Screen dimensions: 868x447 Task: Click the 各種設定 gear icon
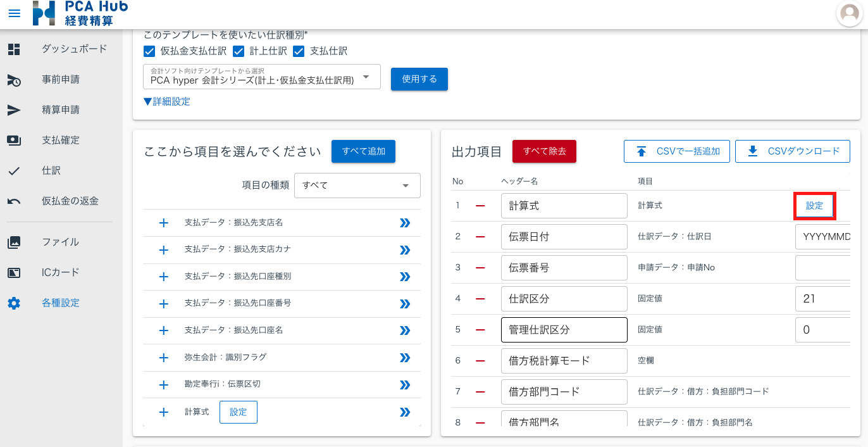point(14,303)
